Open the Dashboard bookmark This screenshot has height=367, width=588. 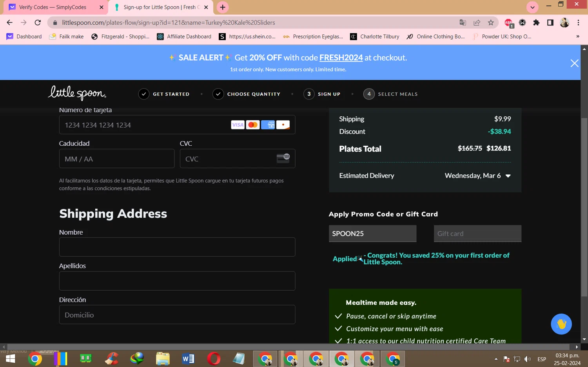24,36
